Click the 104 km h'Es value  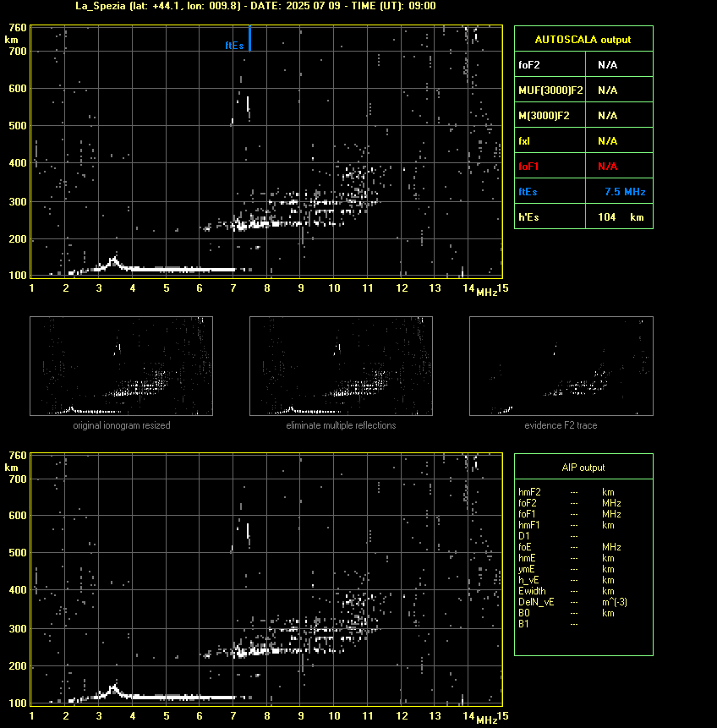pyautogui.click(x=621, y=216)
